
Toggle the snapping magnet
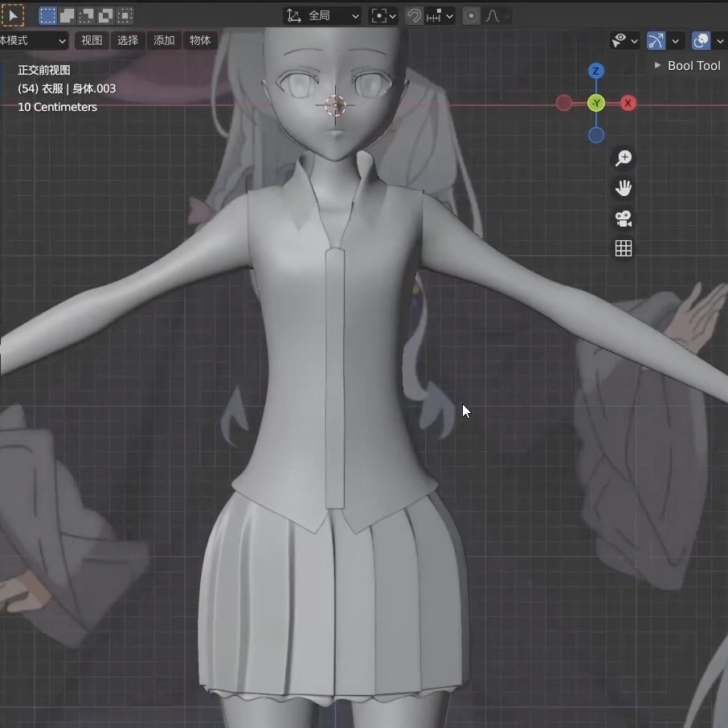(414, 16)
